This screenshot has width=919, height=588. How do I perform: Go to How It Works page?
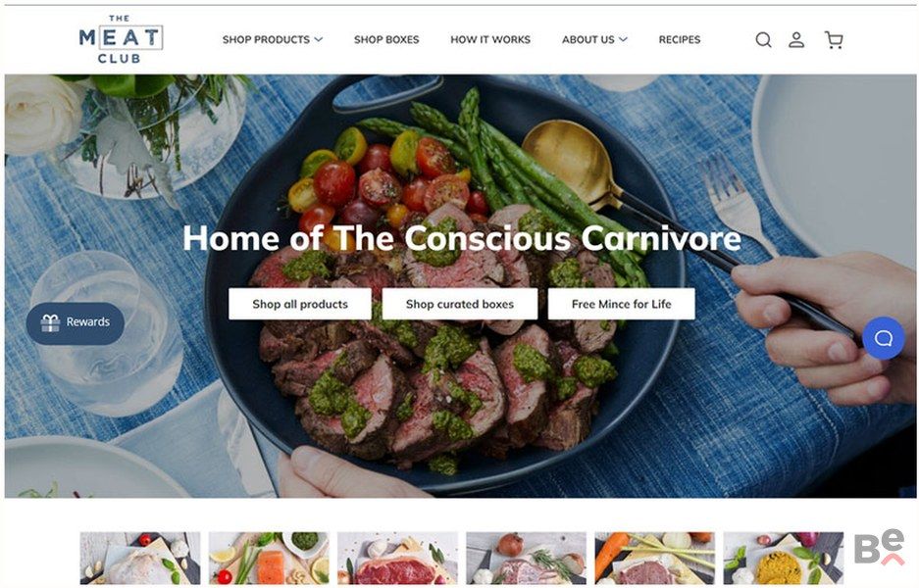click(490, 40)
